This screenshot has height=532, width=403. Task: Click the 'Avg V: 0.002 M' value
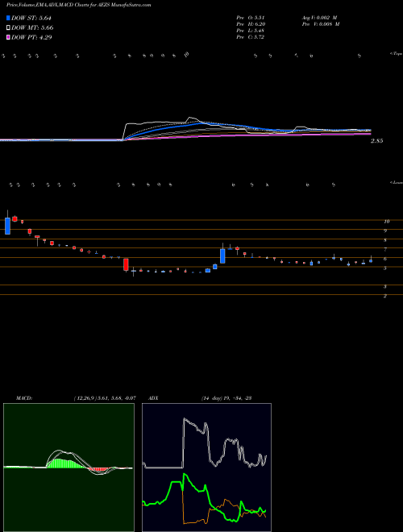click(319, 18)
